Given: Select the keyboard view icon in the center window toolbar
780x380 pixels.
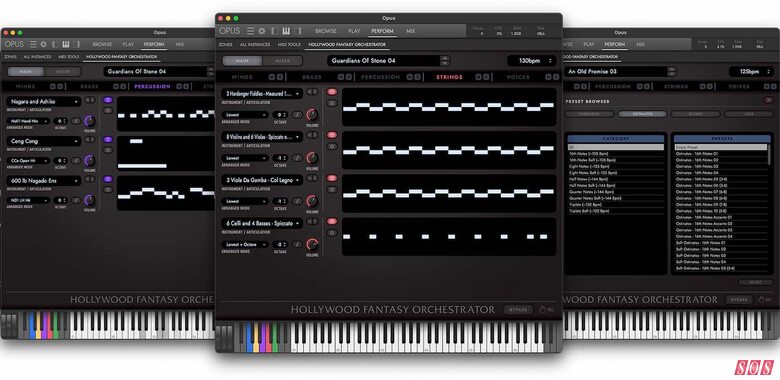Looking at the screenshot, I should pyautogui.click(x=286, y=31).
